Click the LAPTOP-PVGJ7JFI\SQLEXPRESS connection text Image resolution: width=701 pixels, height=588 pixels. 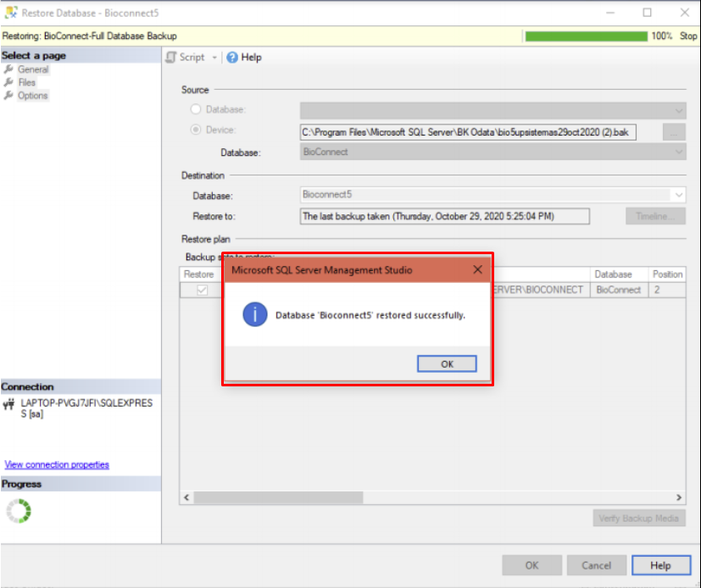[x=86, y=408]
